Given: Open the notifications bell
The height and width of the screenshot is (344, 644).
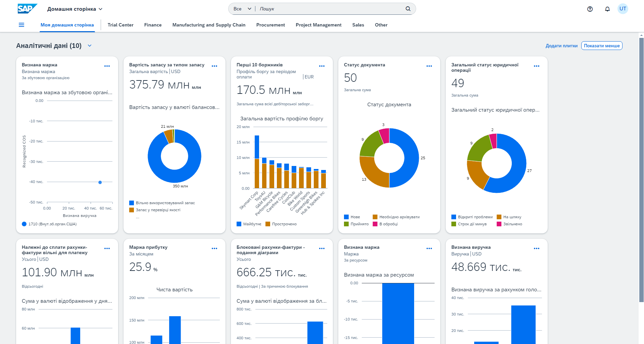Looking at the screenshot, I should (x=607, y=9).
